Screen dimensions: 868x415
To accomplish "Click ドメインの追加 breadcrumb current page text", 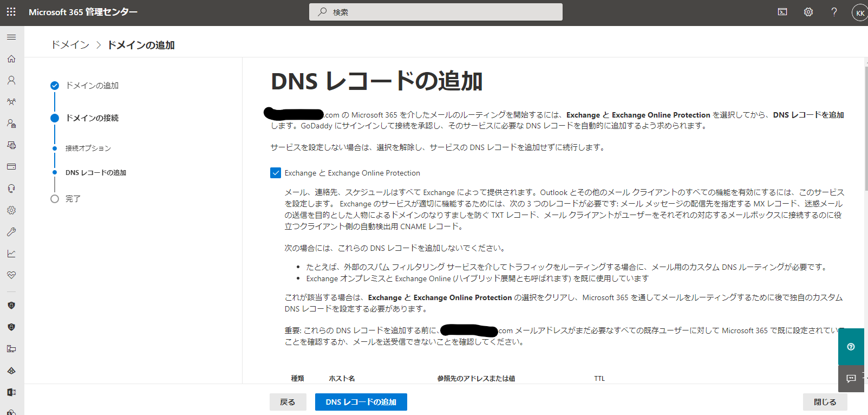I will [x=141, y=45].
